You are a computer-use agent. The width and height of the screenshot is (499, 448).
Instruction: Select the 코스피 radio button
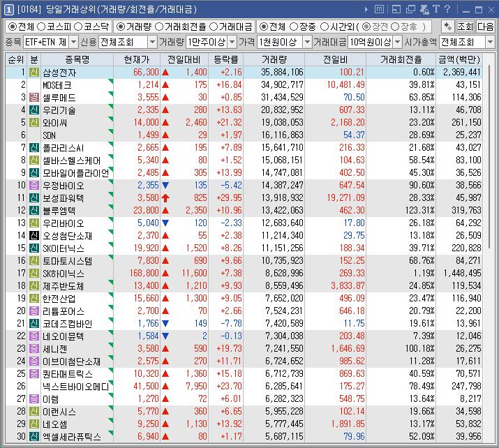point(40,27)
